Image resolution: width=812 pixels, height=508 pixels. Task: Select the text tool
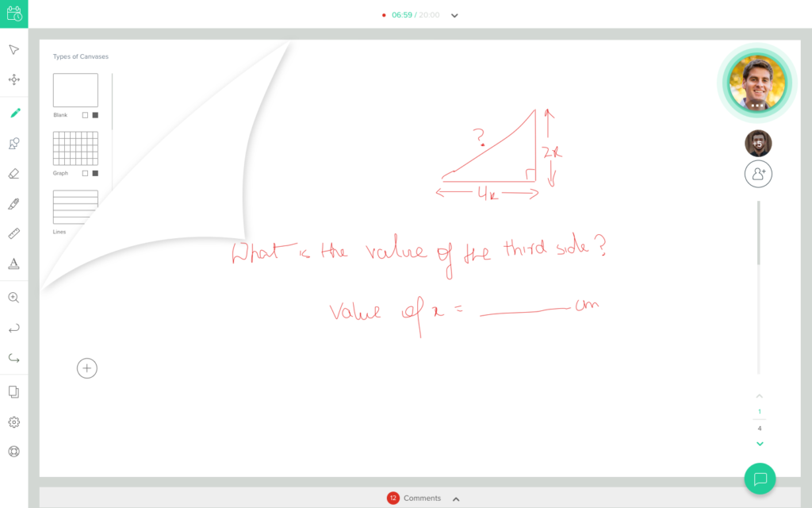(x=13, y=264)
